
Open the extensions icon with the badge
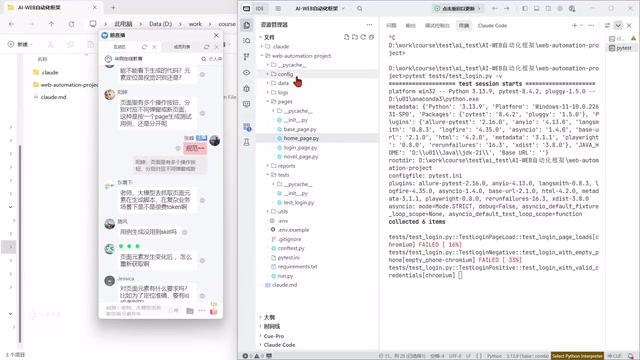[247, 127]
